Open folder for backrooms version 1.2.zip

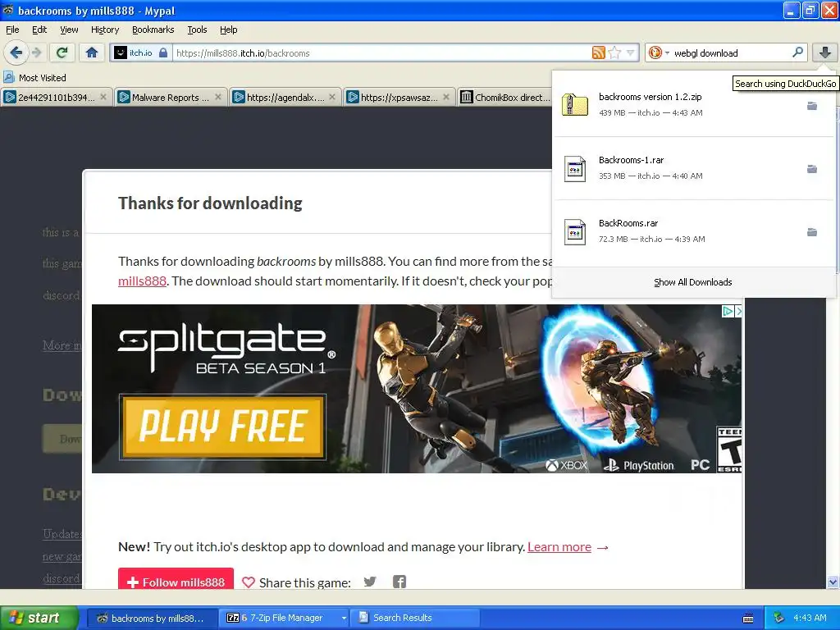point(812,106)
